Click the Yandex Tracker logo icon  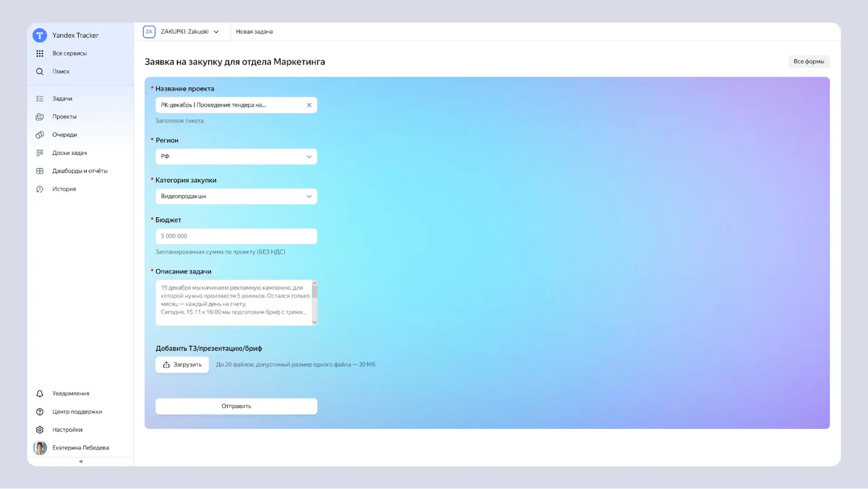(x=40, y=35)
